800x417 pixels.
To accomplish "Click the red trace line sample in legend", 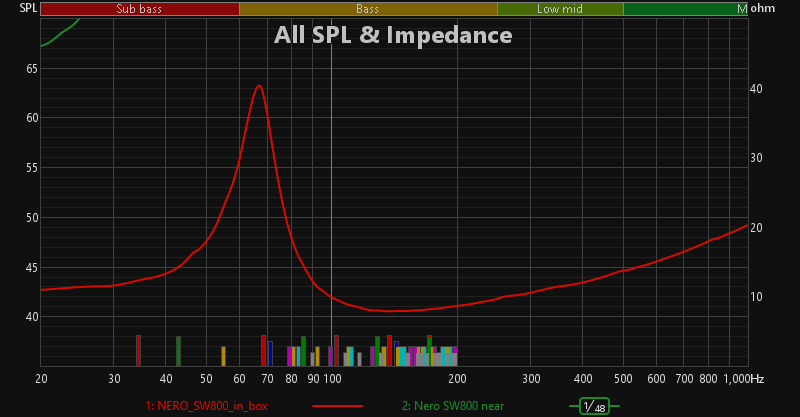I will pos(337,406).
